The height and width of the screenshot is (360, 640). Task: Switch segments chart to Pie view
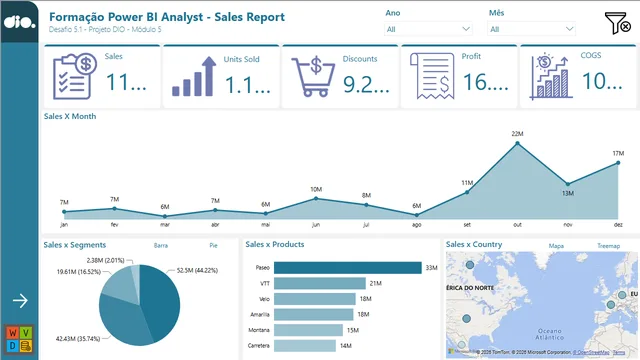point(213,245)
